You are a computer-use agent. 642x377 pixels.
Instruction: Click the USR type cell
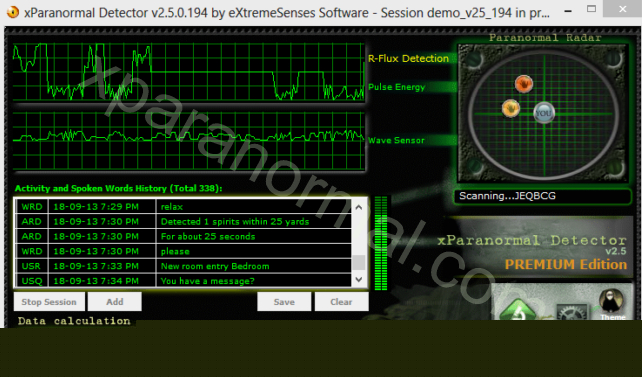click(32, 266)
